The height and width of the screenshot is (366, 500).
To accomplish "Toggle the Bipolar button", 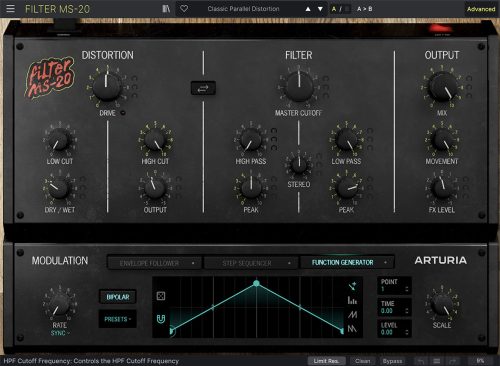I will (118, 297).
